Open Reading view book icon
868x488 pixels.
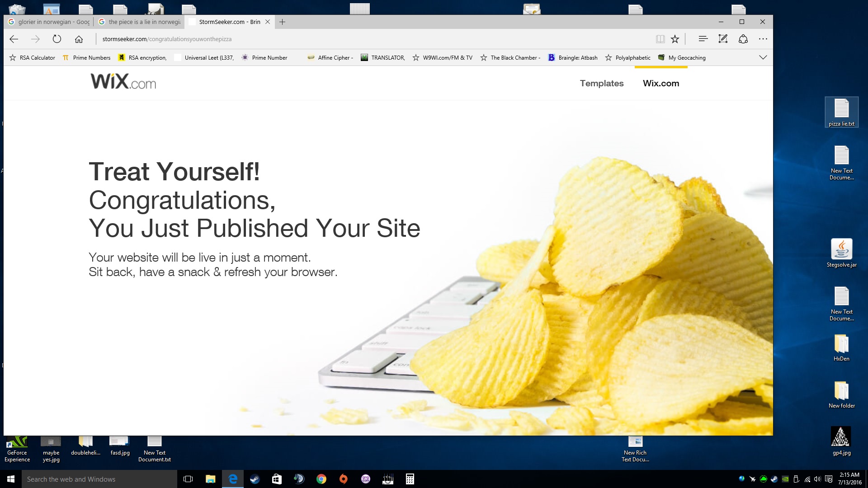pos(660,39)
